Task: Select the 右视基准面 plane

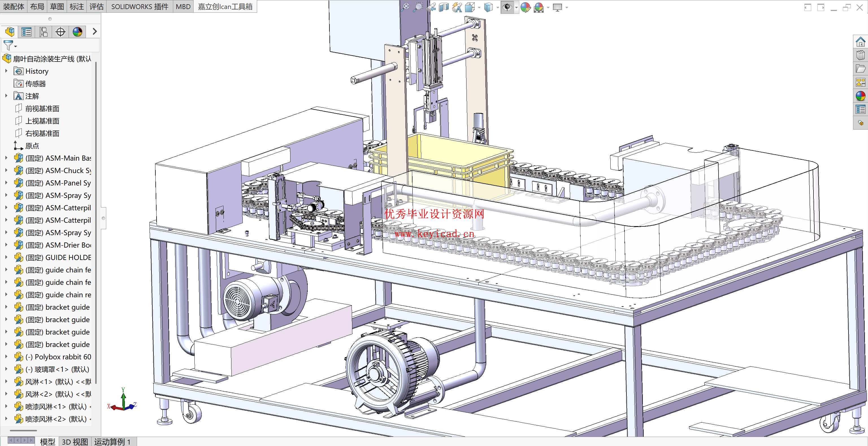Action: 37,133
